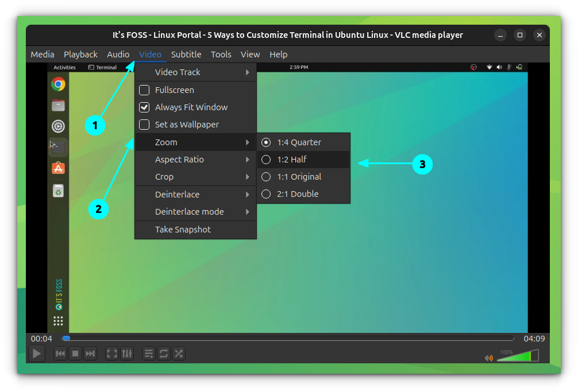Click the battery/power icon in top bar
The height and width of the screenshot is (392, 578).
[x=519, y=67]
